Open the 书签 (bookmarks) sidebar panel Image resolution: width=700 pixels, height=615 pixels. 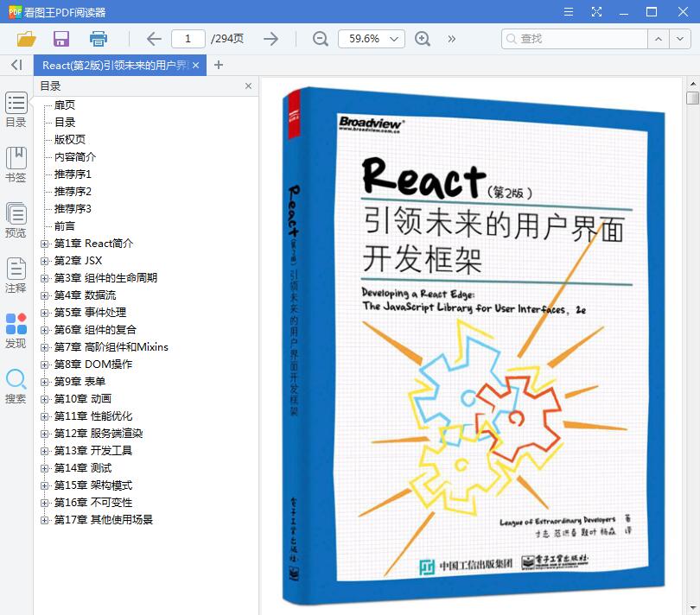point(16,165)
